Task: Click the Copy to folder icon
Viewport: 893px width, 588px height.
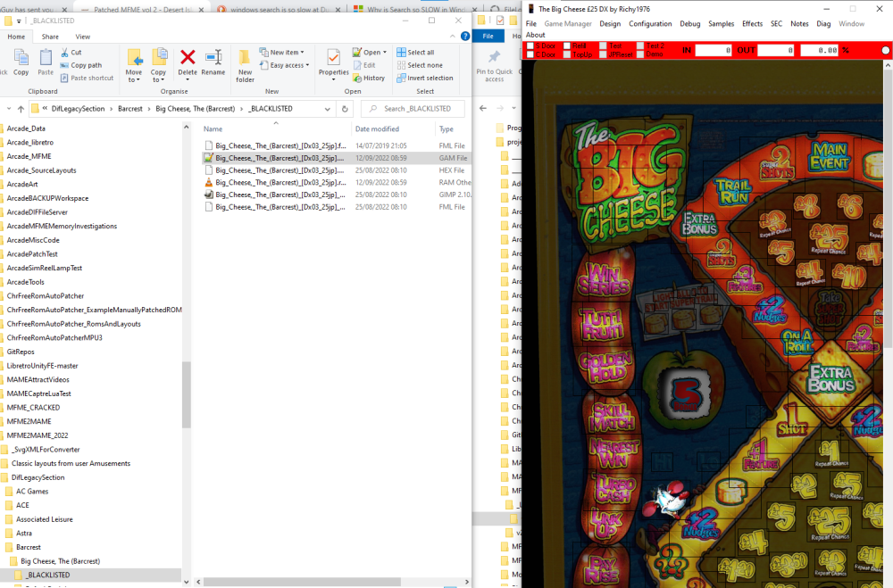Action: (159, 58)
